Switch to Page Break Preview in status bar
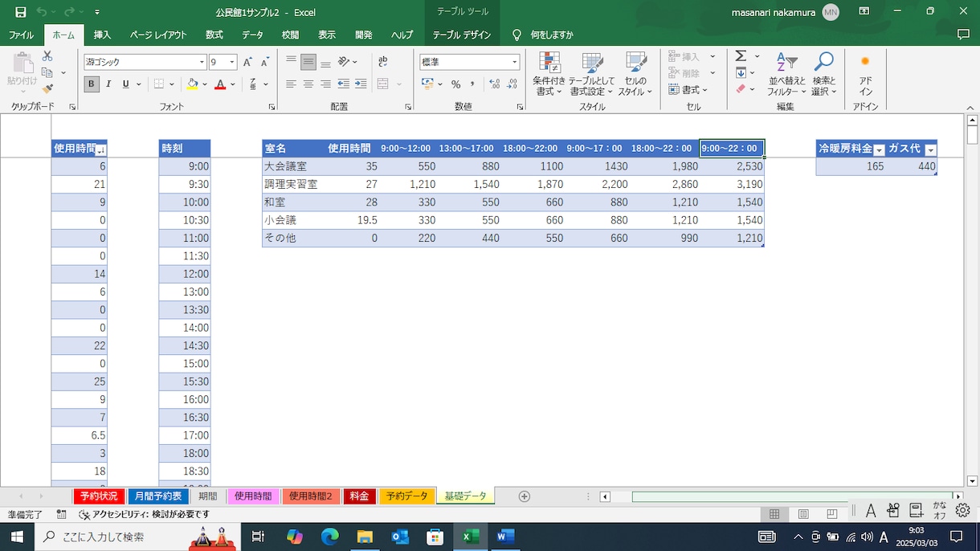 [x=832, y=514]
